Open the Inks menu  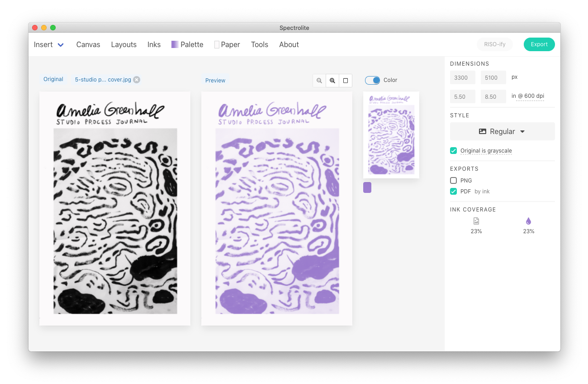coord(154,44)
